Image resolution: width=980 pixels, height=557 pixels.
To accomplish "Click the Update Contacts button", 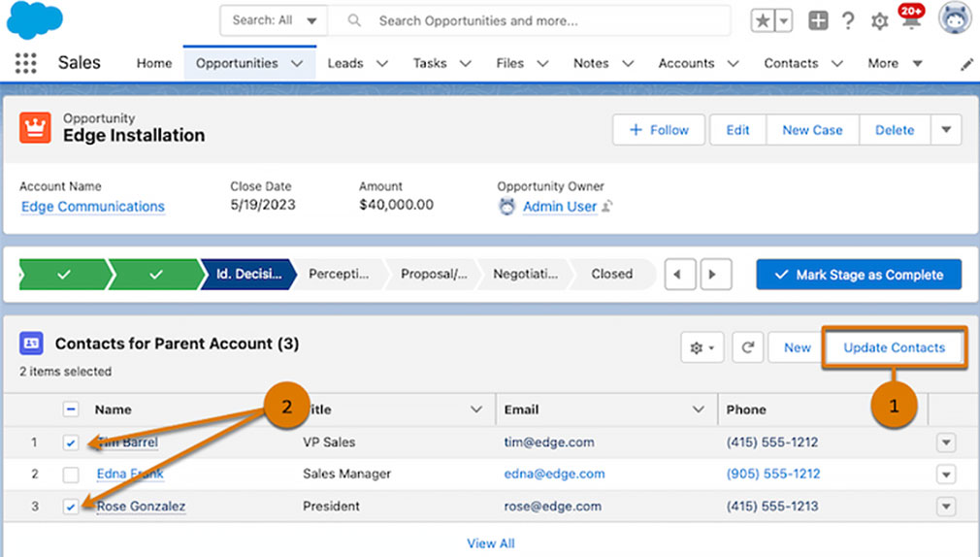I will (894, 347).
